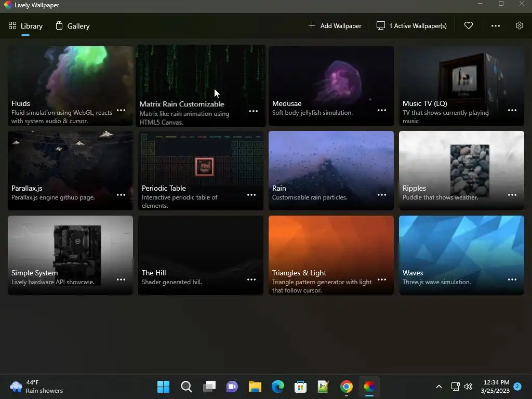Open Rain wallpaper options menu
Viewport: 532px width, 399px height.
tap(382, 195)
